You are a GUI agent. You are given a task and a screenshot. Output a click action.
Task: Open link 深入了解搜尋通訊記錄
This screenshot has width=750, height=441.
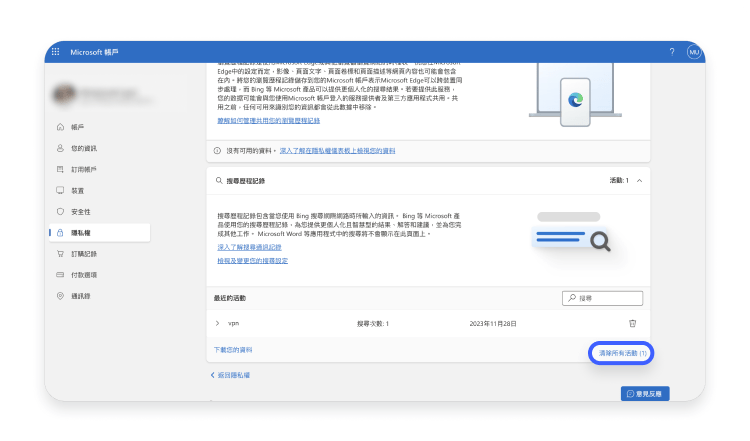249,247
